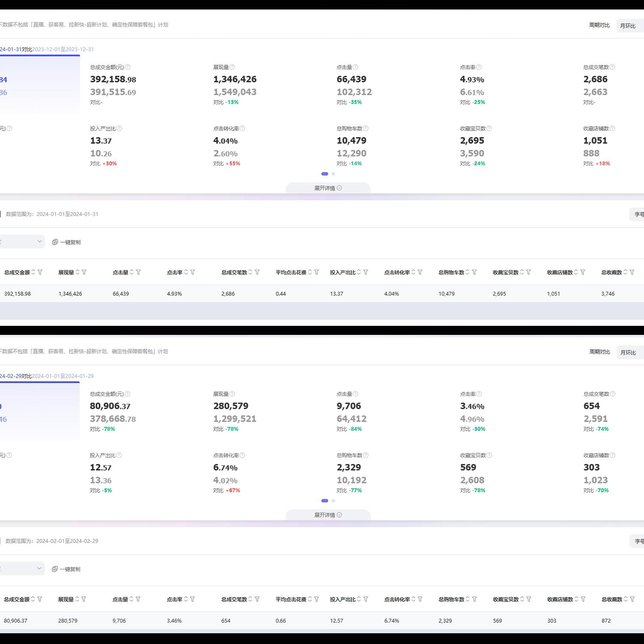Expand 展开详情 under the February metrics
644x644 pixels.
(328, 515)
